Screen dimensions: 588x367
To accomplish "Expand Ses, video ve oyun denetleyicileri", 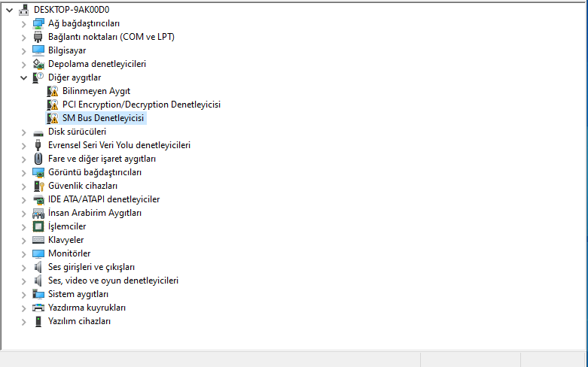I will (23, 281).
